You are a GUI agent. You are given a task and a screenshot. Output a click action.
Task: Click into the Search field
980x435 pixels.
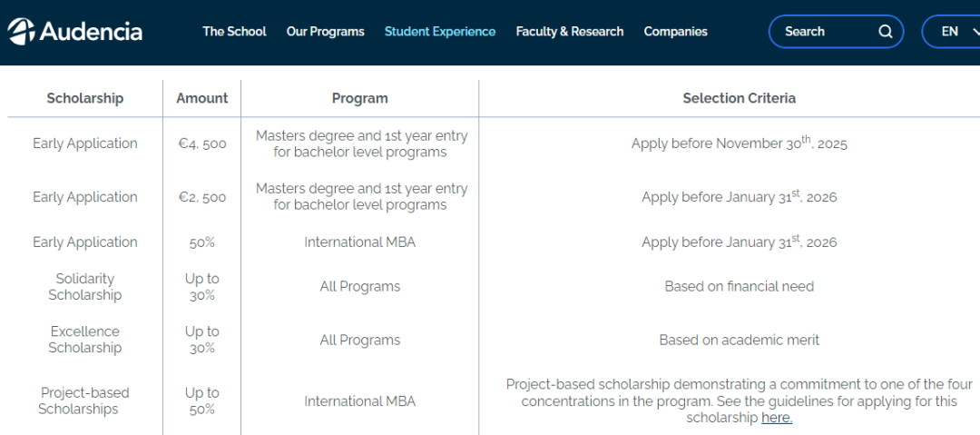pyautogui.click(x=821, y=32)
